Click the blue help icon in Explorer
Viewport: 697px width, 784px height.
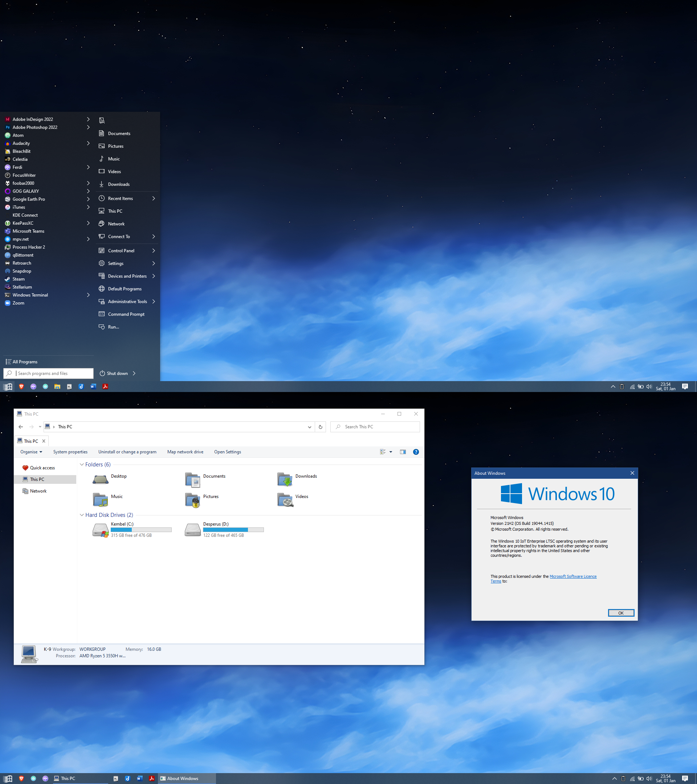click(x=416, y=452)
